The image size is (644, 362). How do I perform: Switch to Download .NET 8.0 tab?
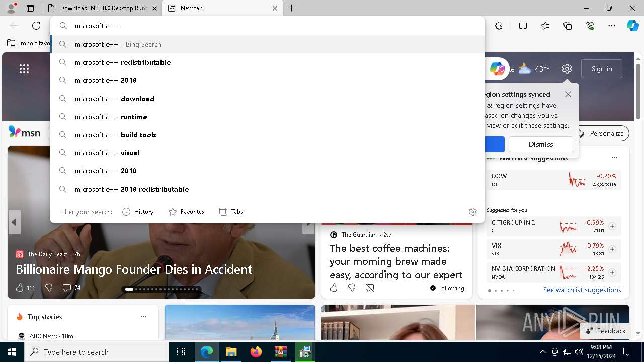(103, 8)
